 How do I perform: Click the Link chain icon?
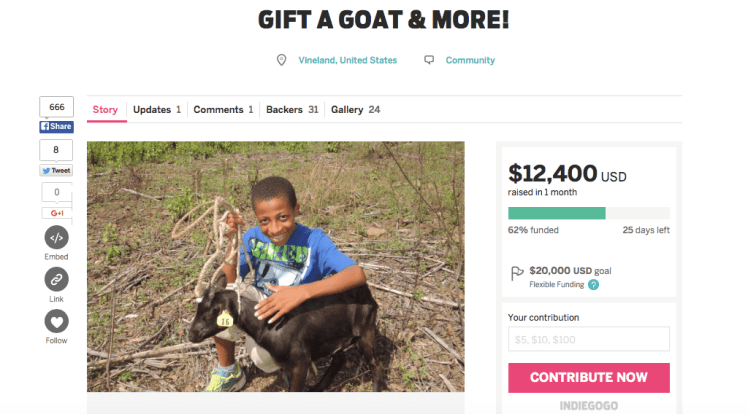pyautogui.click(x=57, y=280)
